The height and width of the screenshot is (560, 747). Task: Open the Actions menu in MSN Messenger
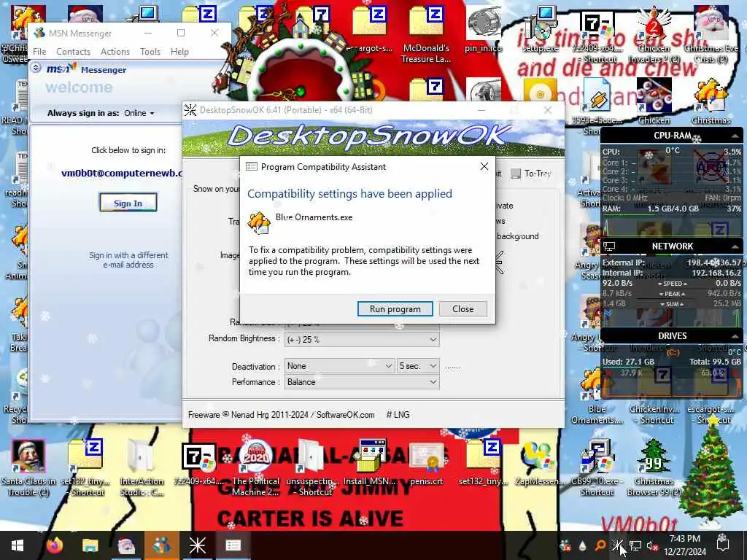[x=115, y=52]
